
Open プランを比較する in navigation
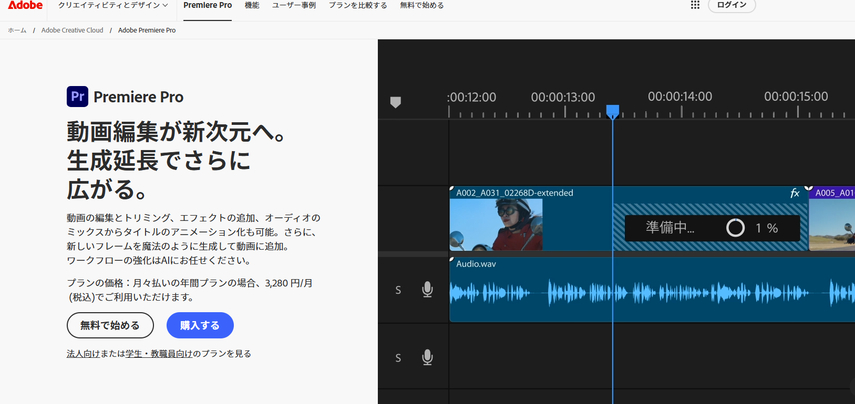358,5
